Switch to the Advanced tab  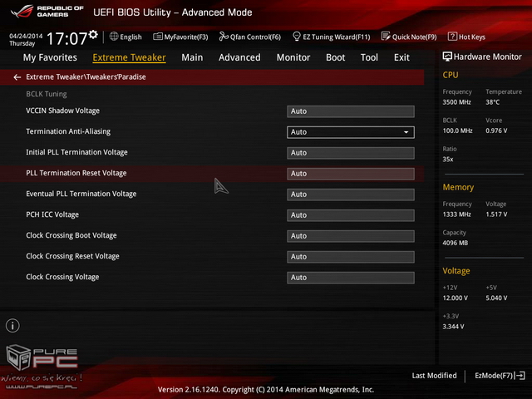[x=239, y=57]
